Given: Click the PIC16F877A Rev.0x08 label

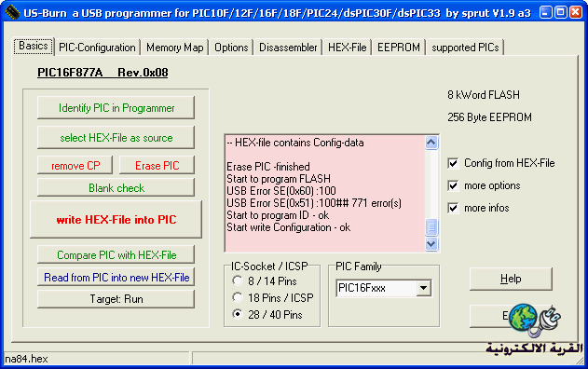Looking at the screenshot, I should click(103, 73).
